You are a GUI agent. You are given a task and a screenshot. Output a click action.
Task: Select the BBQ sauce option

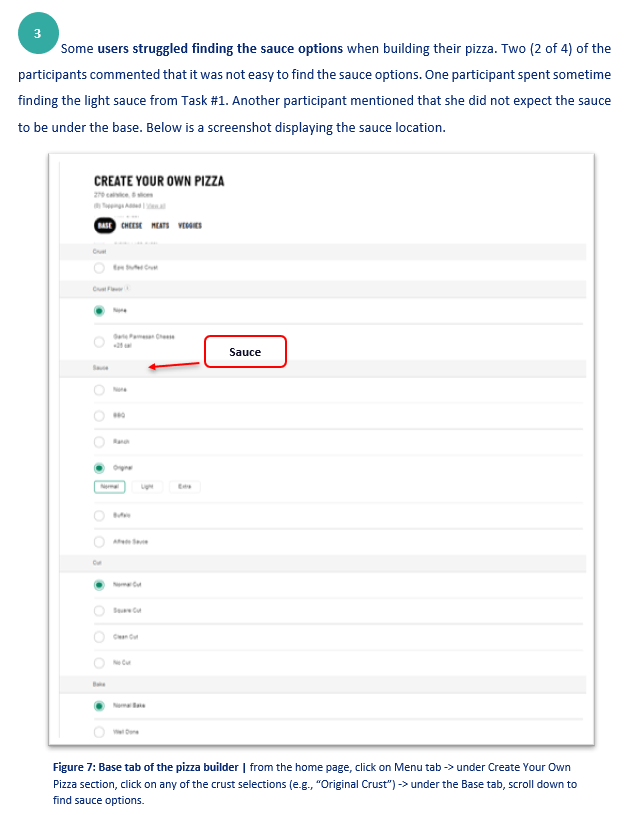point(99,415)
